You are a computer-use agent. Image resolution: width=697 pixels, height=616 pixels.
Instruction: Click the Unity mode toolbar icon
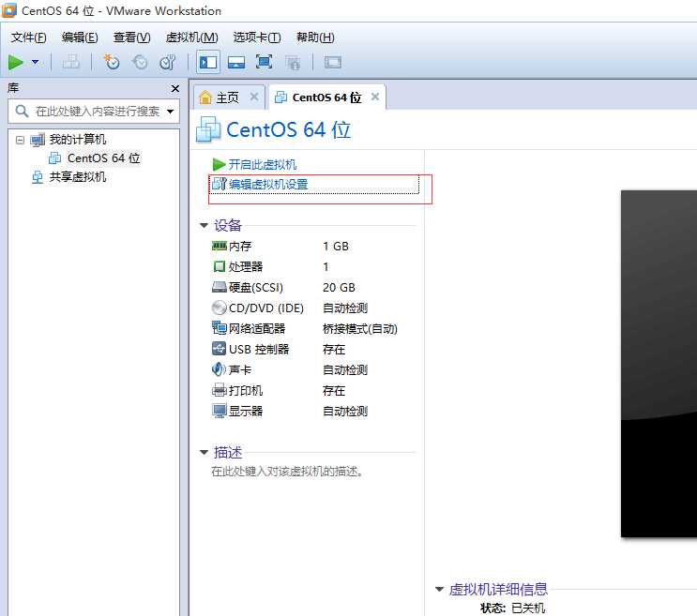click(293, 63)
